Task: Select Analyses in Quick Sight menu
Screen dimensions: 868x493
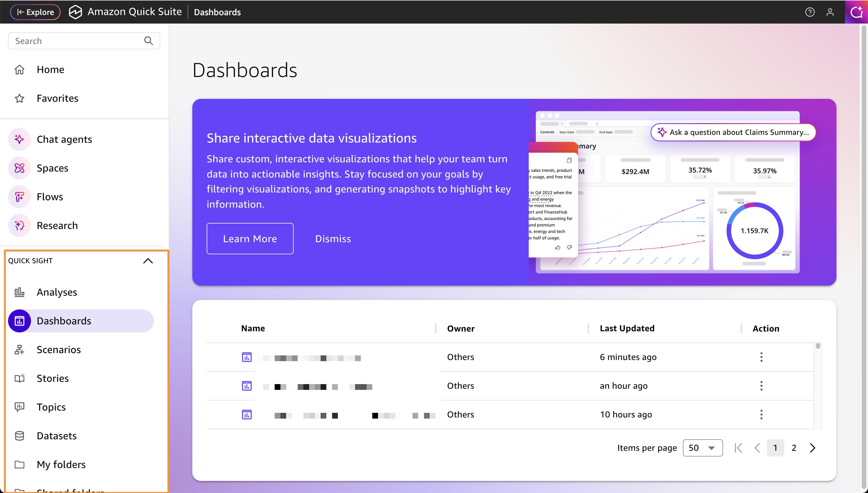Action: tap(57, 292)
